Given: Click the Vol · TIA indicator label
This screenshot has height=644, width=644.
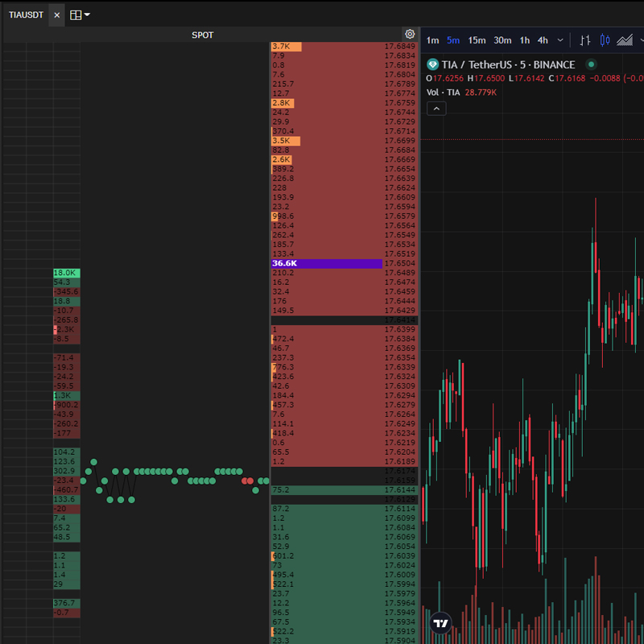Looking at the screenshot, I should coord(444,93).
